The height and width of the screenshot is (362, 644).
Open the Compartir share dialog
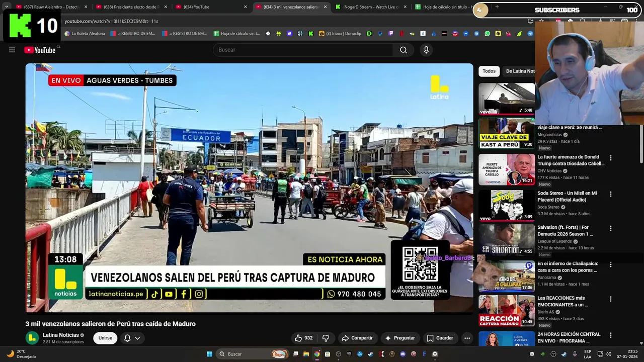coord(357,338)
